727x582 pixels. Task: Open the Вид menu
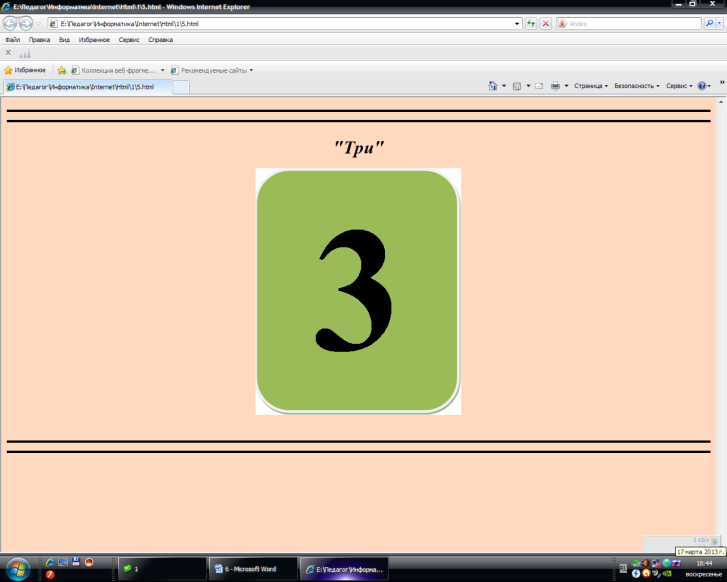64,40
